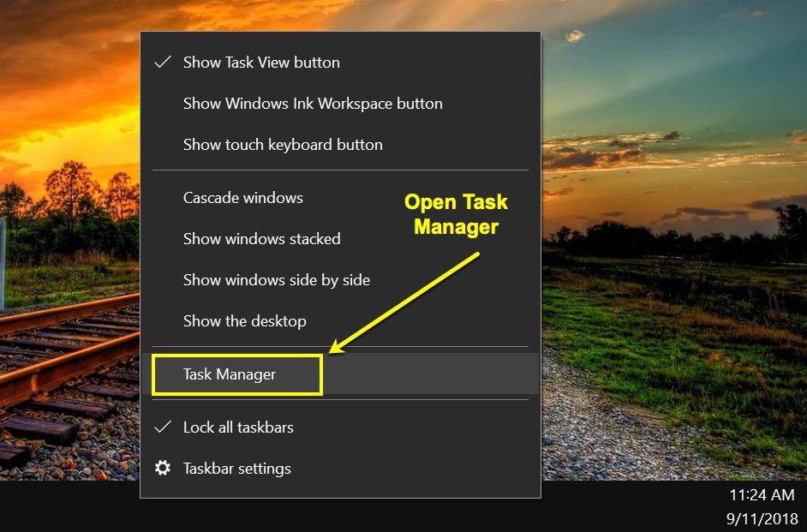807x532 pixels.
Task: Select Task Manager from the context menu
Action: (229, 374)
